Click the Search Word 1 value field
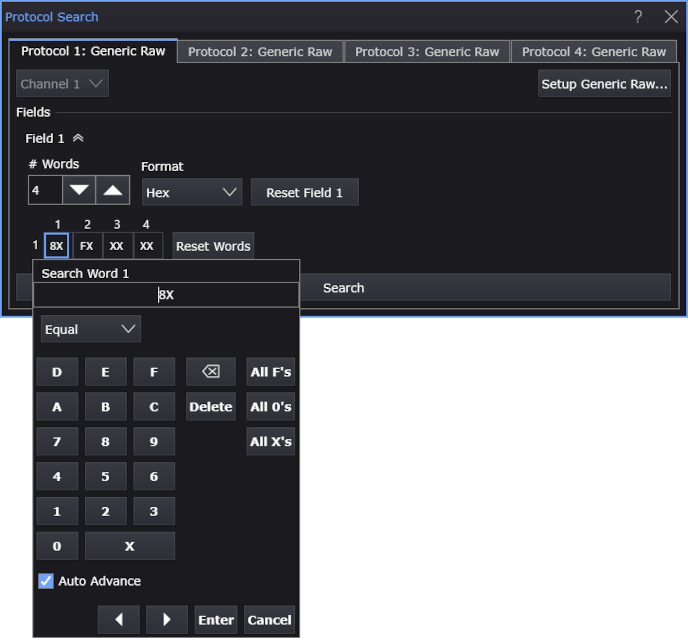Viewport: 688px width, 638px height. [x=166, y=295]
